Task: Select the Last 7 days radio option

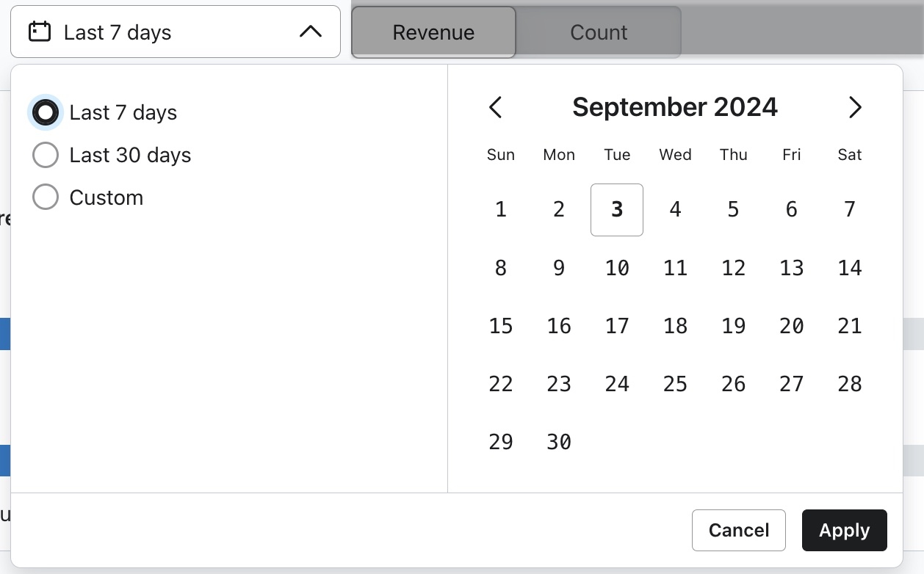Action: (x=46, y=112)
